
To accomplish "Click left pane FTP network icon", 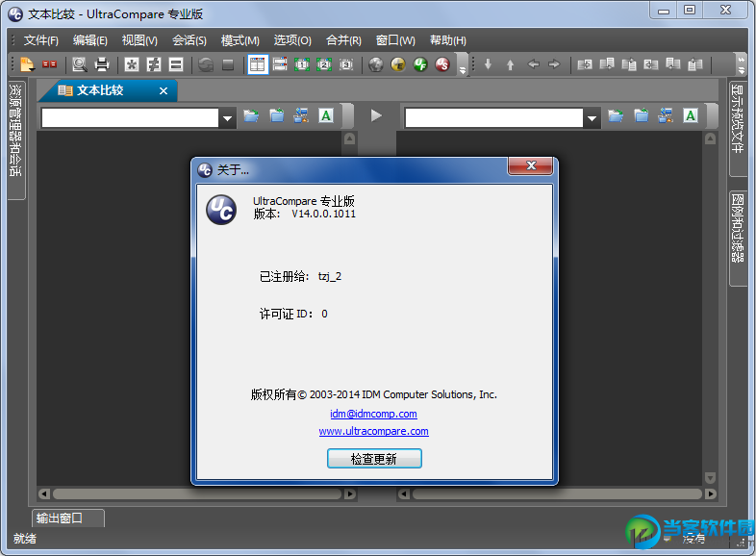I will pyautogui.click(x=301, y=115).
